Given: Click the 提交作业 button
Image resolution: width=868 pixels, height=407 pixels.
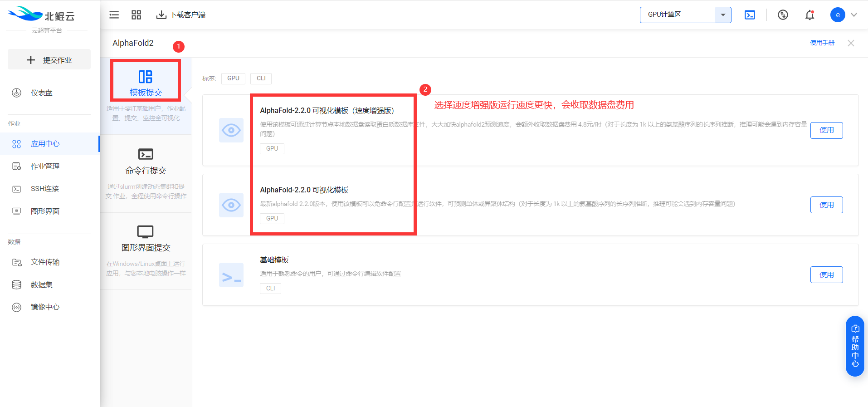Looking at the screenshot, I should click(x=49, y=60).
